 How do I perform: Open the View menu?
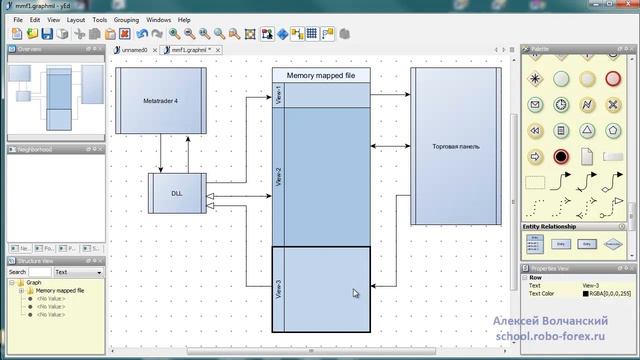coord(53,20)
